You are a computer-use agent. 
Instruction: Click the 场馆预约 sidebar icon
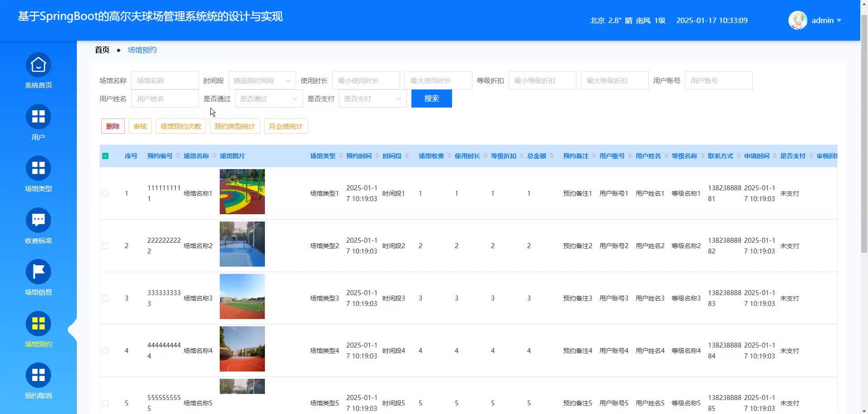point(38,324)
